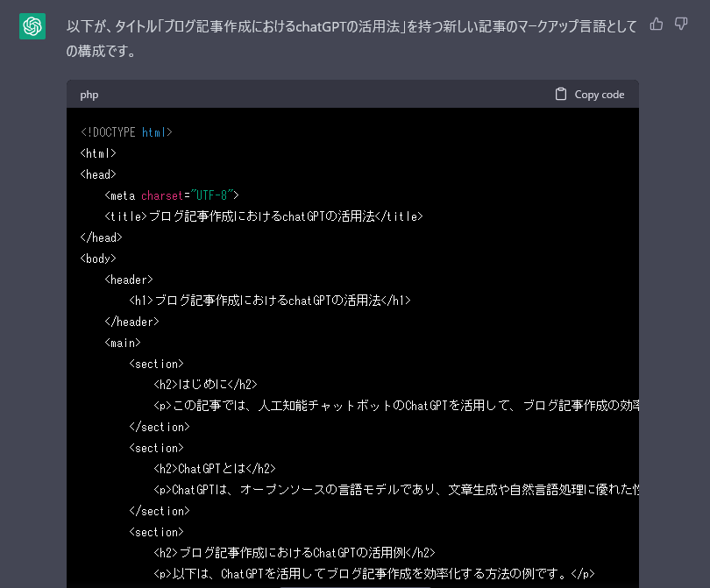
Task: Click the <h1> heading code line
Action: pos(270,301)
